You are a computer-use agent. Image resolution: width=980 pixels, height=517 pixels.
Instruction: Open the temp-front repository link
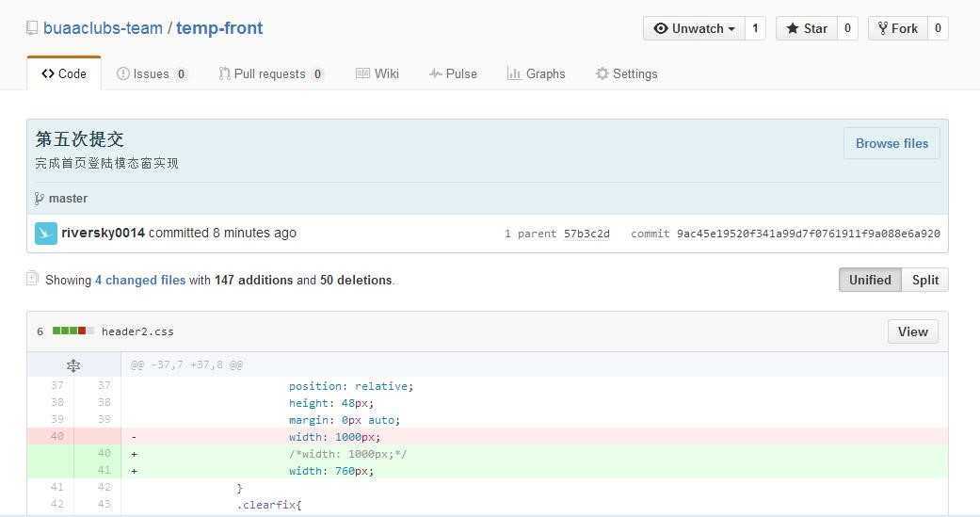pos(219,28)
